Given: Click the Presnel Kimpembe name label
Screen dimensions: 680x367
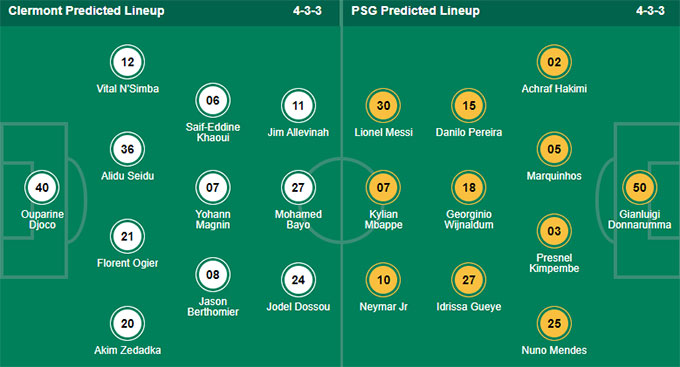Looking at the screenshot, I should (x=554, y=263).
